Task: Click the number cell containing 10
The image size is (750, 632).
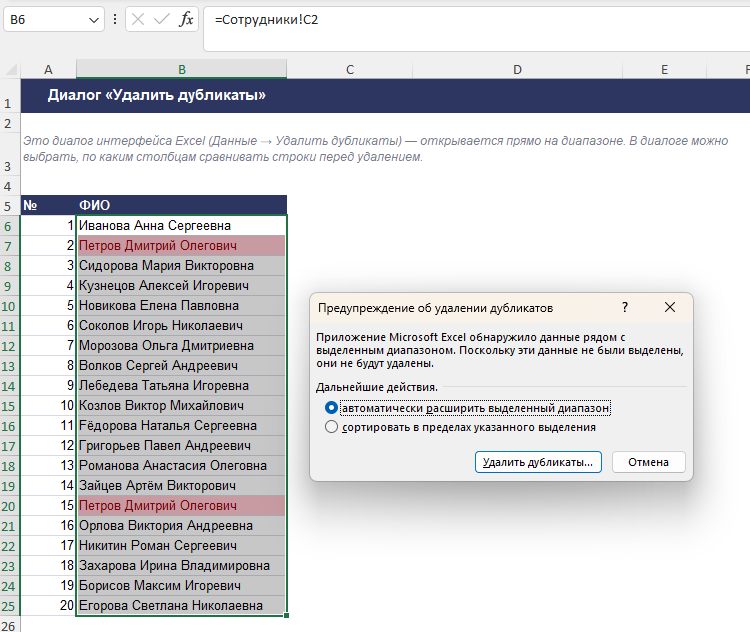Action: click(48, 406)
